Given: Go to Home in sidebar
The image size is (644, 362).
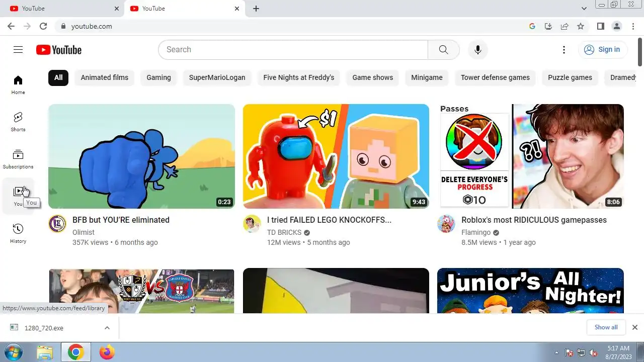Looking at the screenshot, I should pyautogui.click(x=18, y=85).
